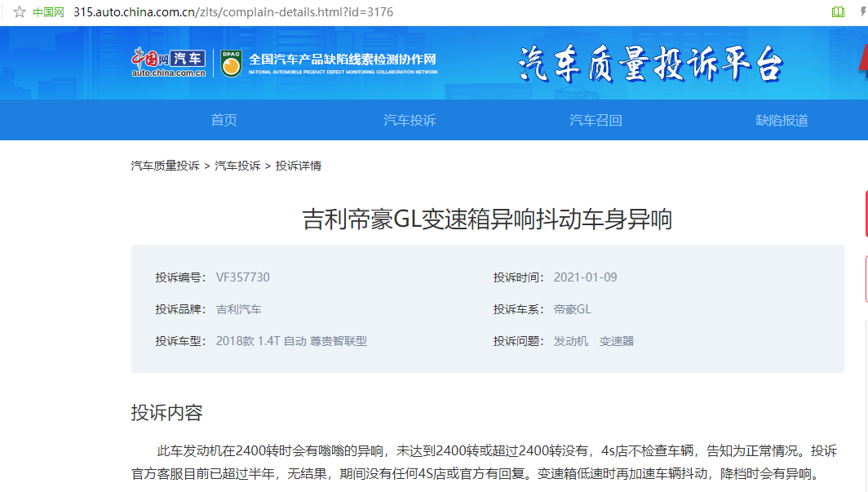
Task: Click the 发动机 issue tag
Action: [x=571, y=341]
